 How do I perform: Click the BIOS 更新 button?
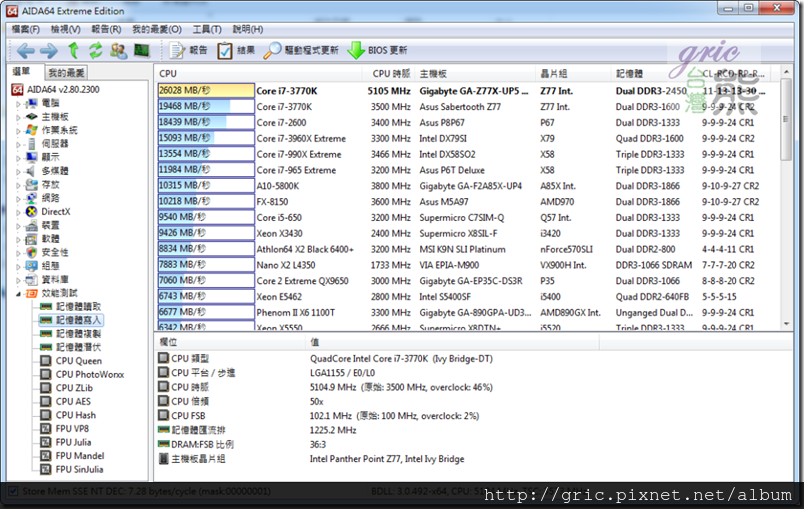(377, 50)
